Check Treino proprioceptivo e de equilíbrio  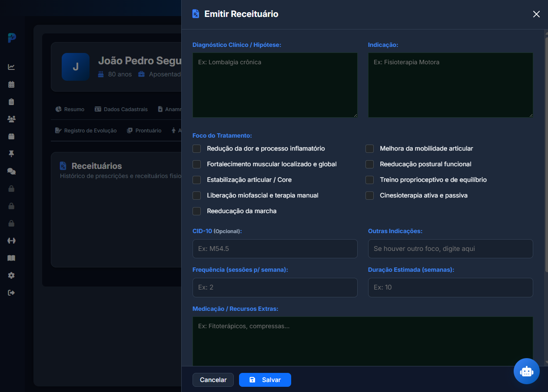369,180
